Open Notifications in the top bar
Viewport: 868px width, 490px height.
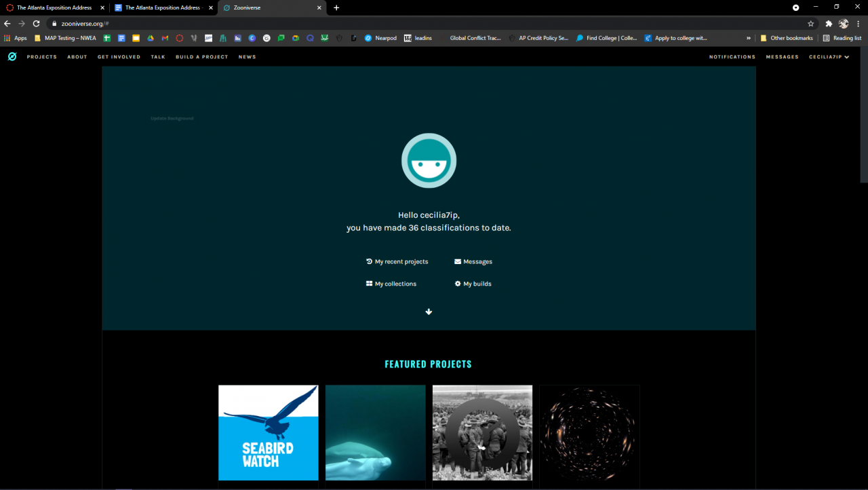coord(732,57)
